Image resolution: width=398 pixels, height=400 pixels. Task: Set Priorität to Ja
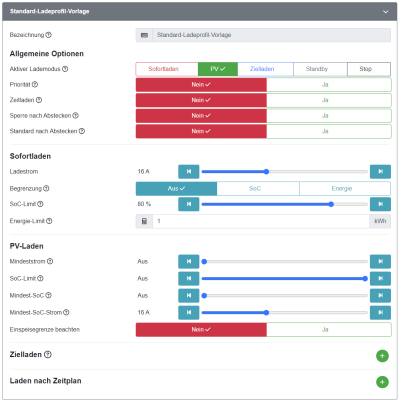[x=329, y=85]
